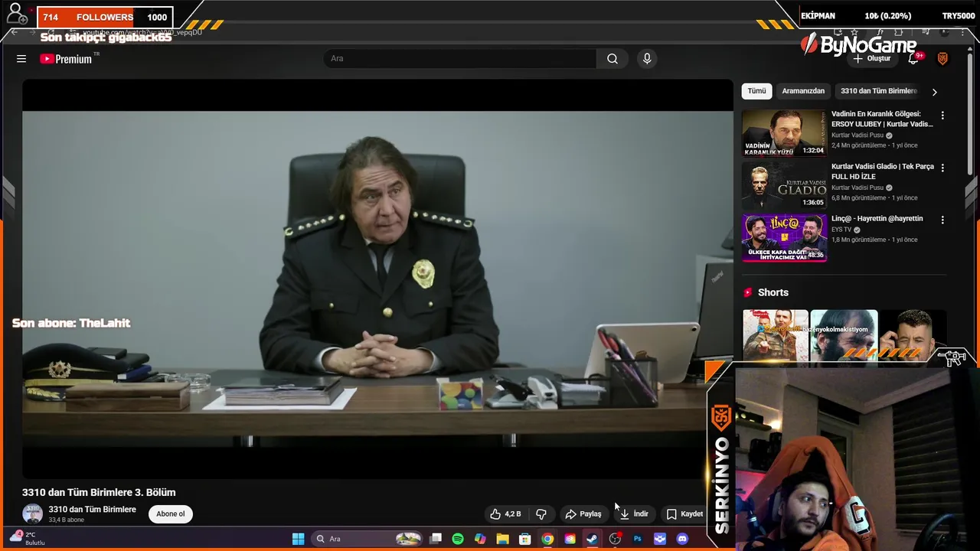The height and width of the screenshot is (551, 980).
Task: Dislike the video
Action: [541, 514]
